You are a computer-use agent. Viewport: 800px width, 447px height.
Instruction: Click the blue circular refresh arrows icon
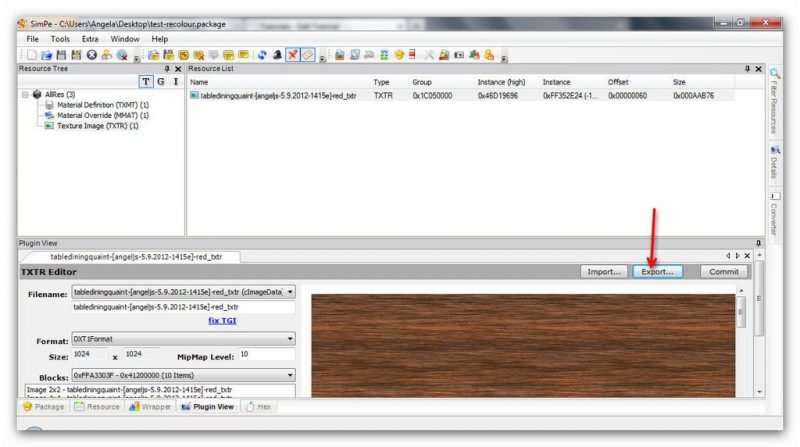(x=262, y=55)
